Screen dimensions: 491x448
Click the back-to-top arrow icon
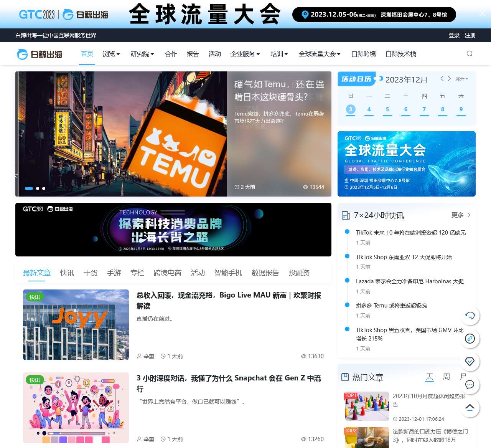[470, 408]
